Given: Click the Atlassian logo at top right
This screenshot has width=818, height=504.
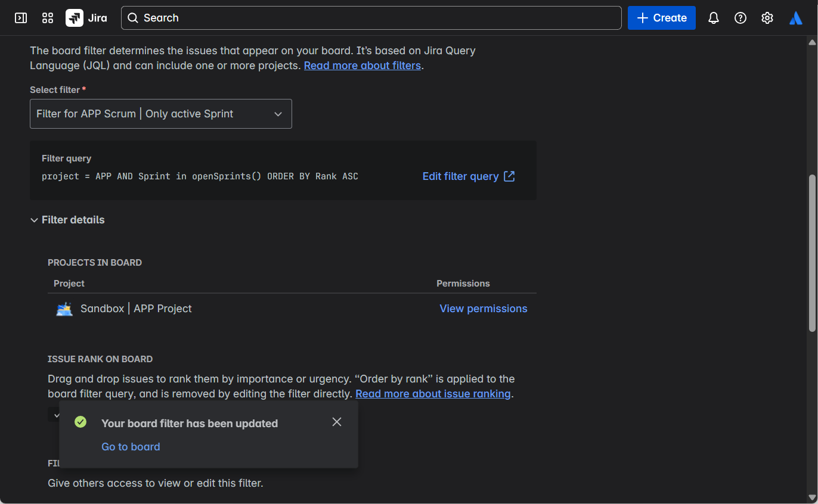Looking at the screenshot, I should click(795, 18).
